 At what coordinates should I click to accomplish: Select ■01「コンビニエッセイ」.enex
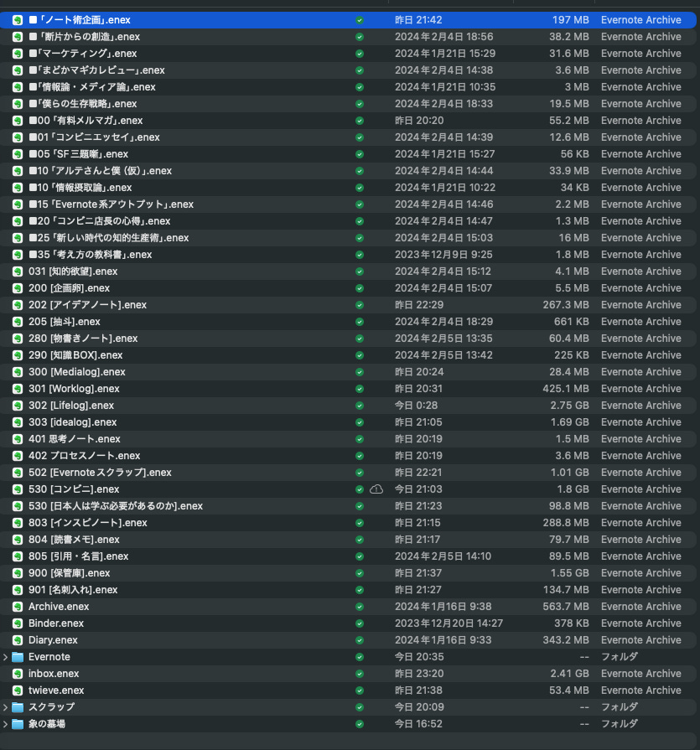pos(94,137)
